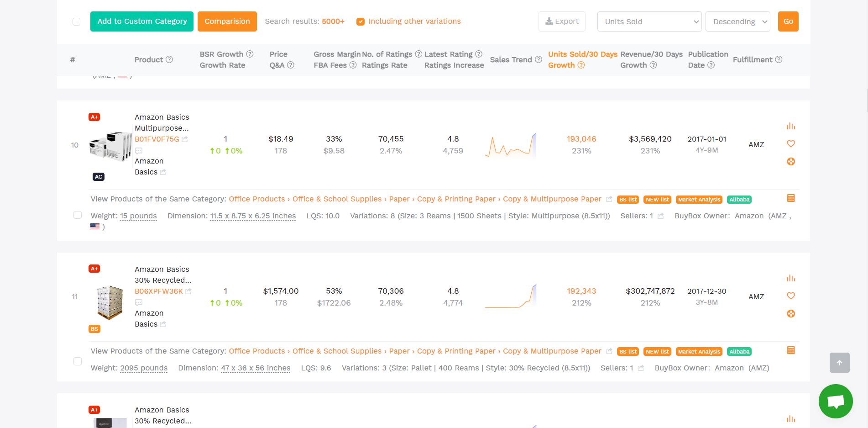This screenshot has height=428, width=868.
Task: Click the Comparision button
Action: pyautogui.click(x=227, y=21)
